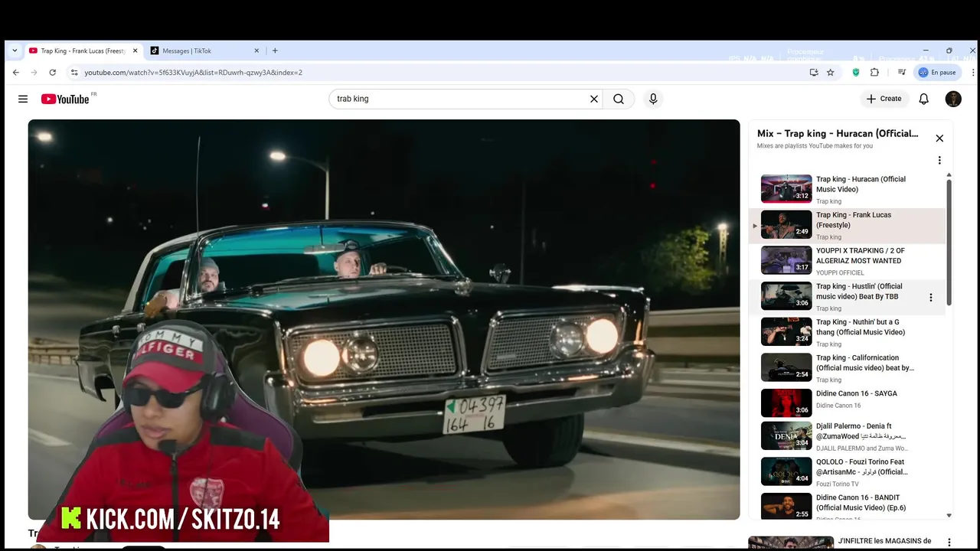Open YouTube notifications bell
980x551 pixels.
pos(924,99)
